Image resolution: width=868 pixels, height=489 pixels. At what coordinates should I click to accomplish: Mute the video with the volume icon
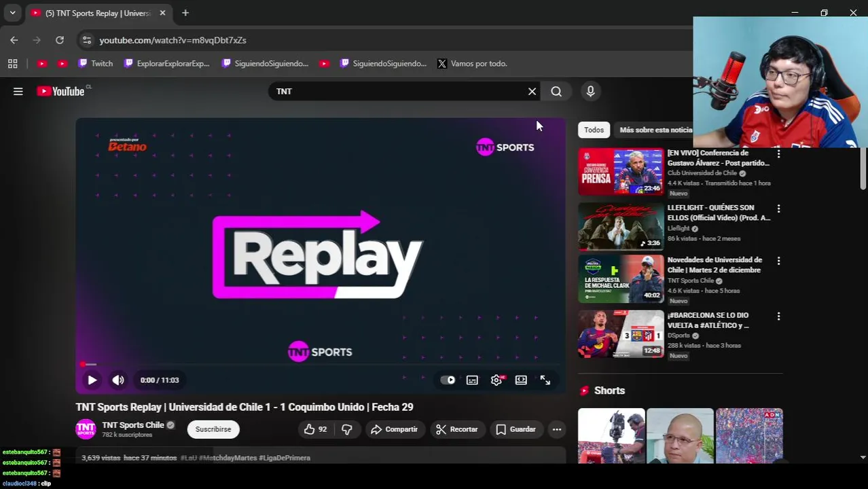(118, 380)
